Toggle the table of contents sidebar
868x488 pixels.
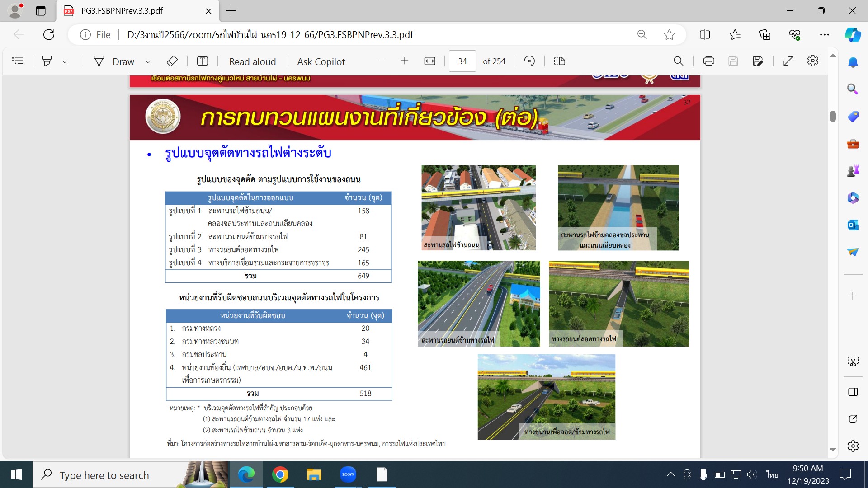point(18,61)
